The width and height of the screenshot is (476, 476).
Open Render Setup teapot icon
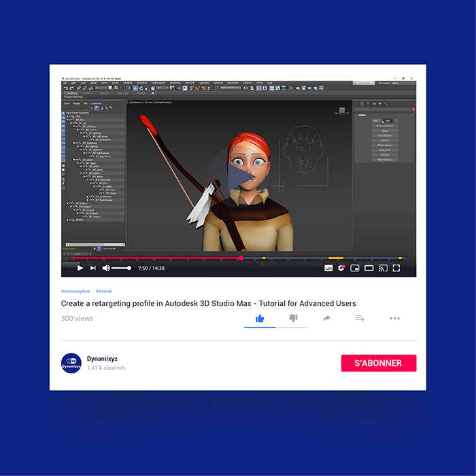[x=298, y=88]
